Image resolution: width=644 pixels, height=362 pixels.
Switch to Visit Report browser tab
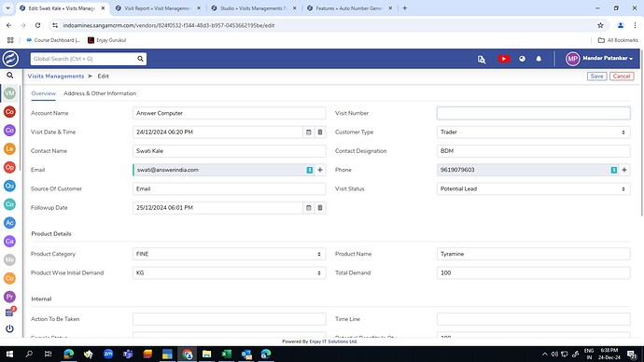click(158, 8)
